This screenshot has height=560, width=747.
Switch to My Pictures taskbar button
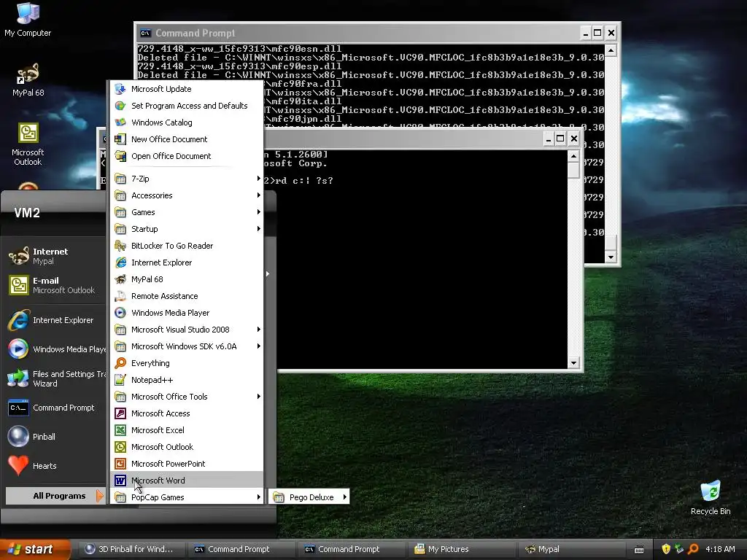click(461, 549)
